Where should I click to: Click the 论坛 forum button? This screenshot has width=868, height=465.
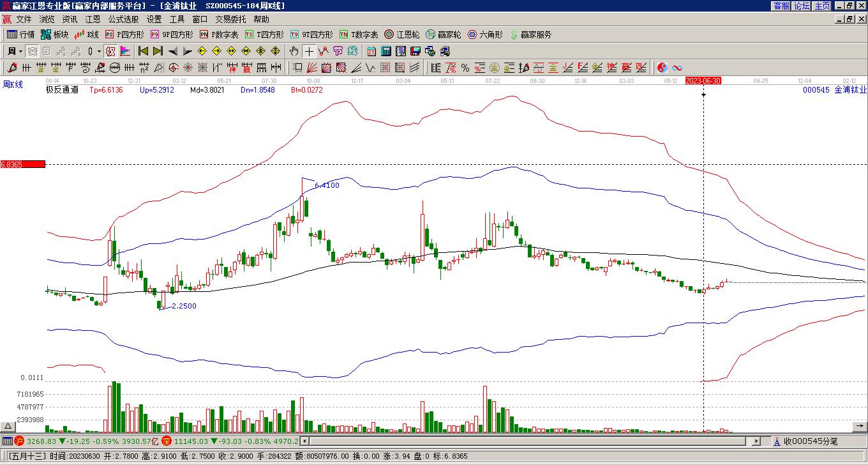802,6
